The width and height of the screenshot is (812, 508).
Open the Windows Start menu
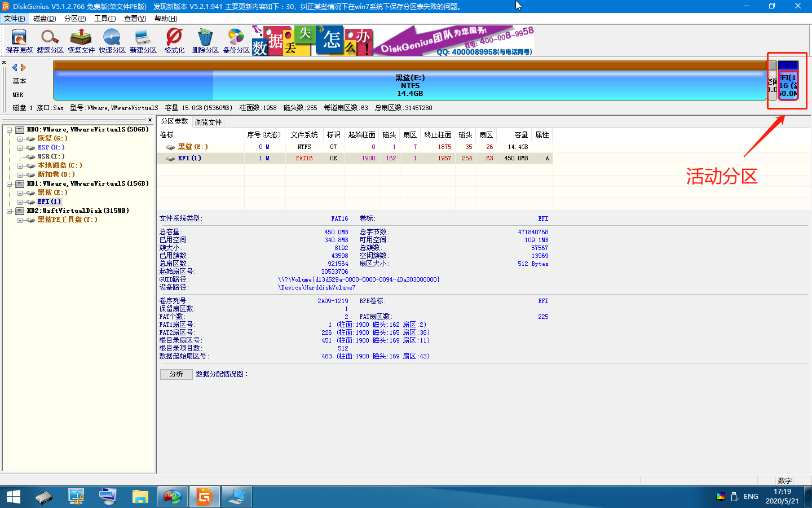click(x=14, y=497)
